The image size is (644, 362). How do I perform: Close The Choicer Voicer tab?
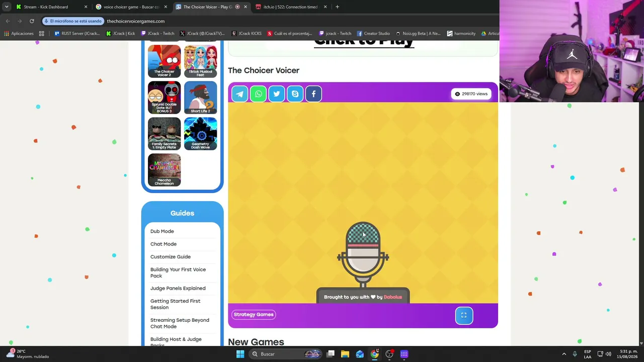coord(245,7)
